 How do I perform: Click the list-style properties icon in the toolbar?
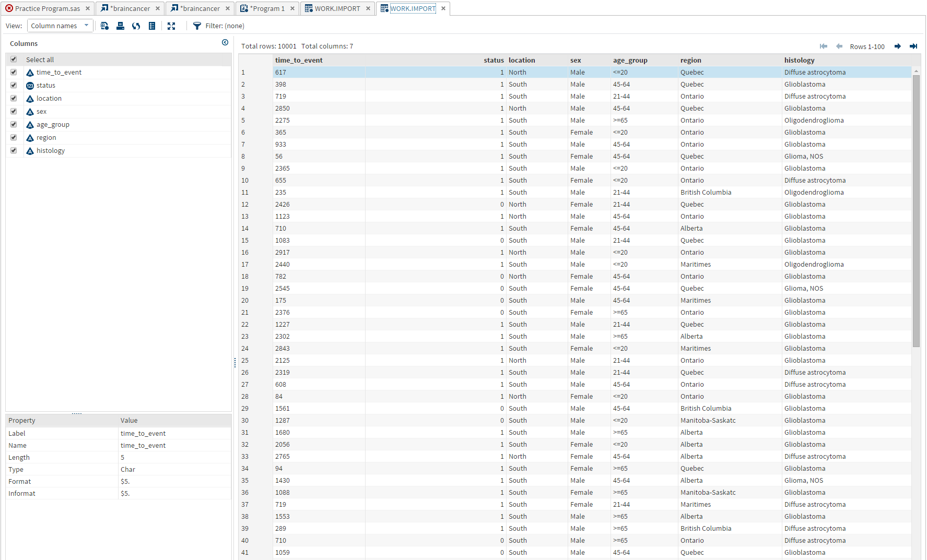[152, 26]
